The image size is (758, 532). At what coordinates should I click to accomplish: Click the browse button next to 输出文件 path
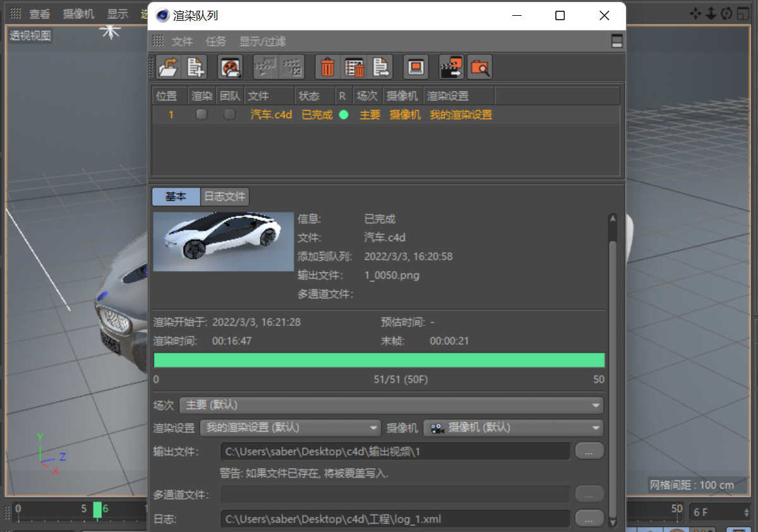tap(589, 451)
